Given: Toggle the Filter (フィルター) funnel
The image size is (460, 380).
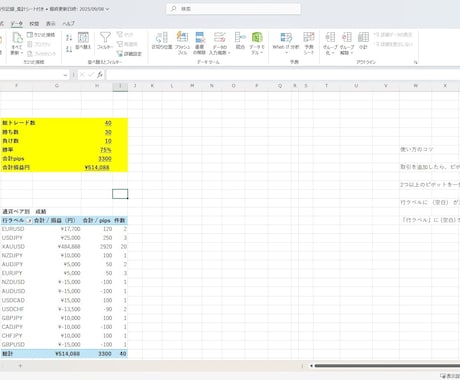Looking at the screenshot, I should point(105,41).
